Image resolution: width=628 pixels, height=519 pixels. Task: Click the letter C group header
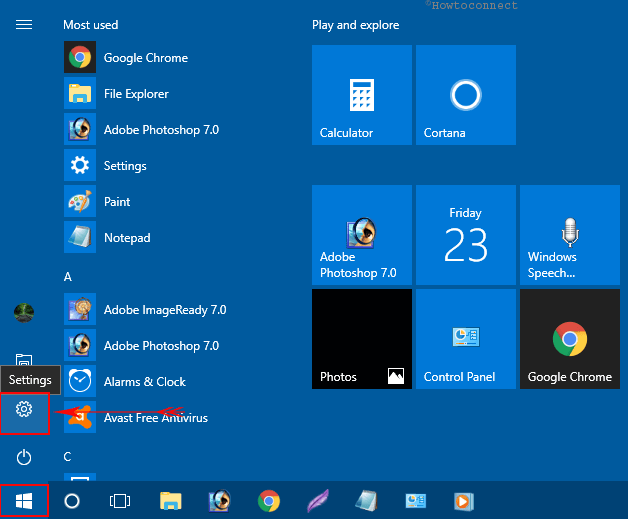pyautogui.click(x=67, y=457)
